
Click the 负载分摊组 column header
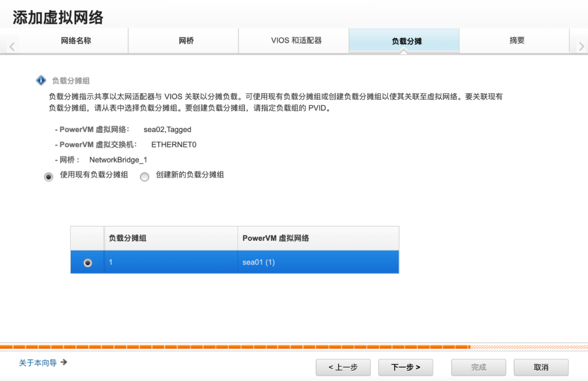tap(170, 238)
